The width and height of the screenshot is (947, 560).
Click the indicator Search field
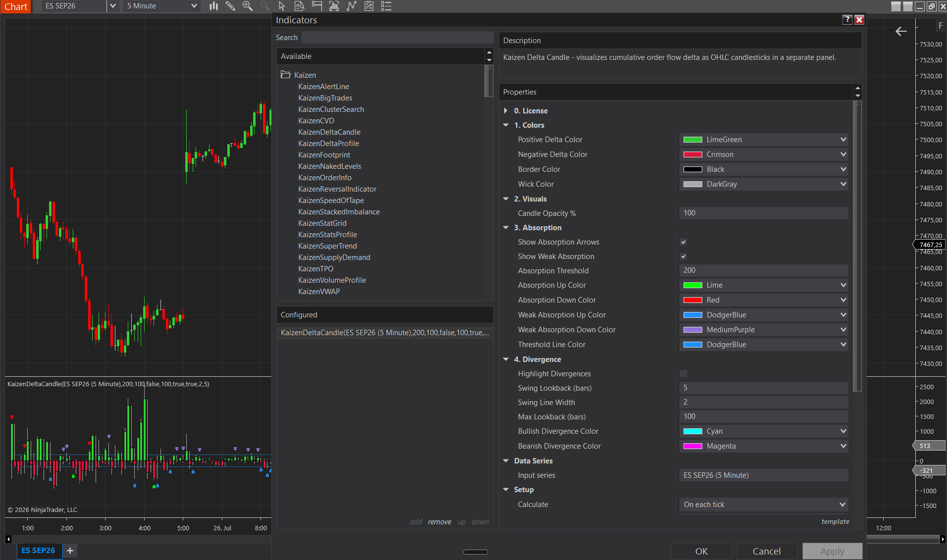[397, 38]
